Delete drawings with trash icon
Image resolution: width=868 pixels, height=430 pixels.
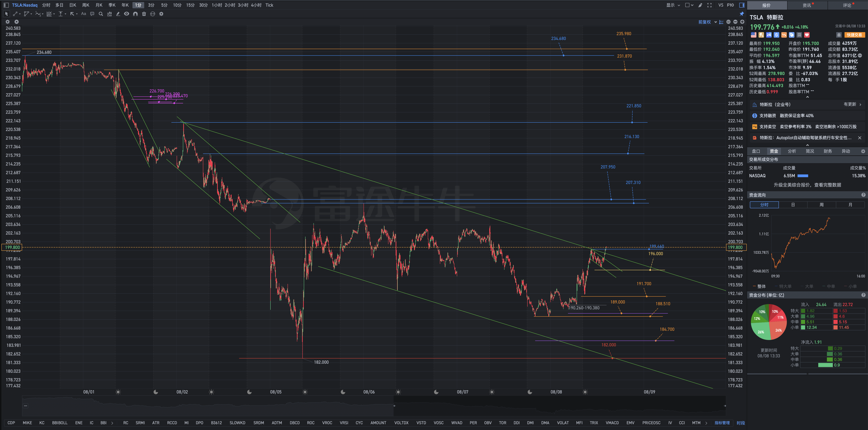144,14
